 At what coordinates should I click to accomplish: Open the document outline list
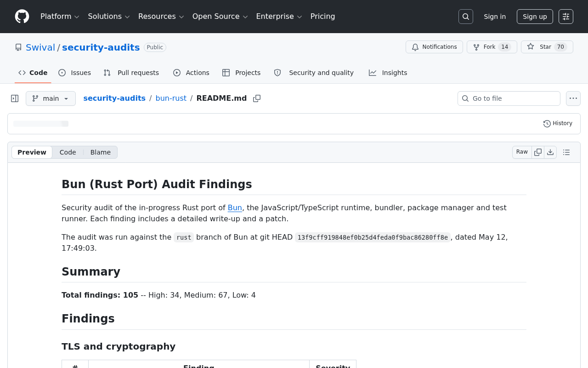[x=566, y=152]
